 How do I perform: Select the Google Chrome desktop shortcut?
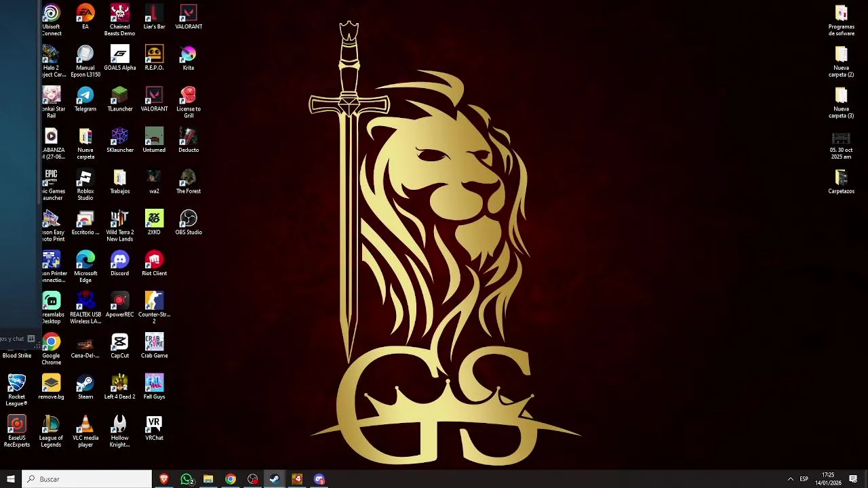coord(52,350)
